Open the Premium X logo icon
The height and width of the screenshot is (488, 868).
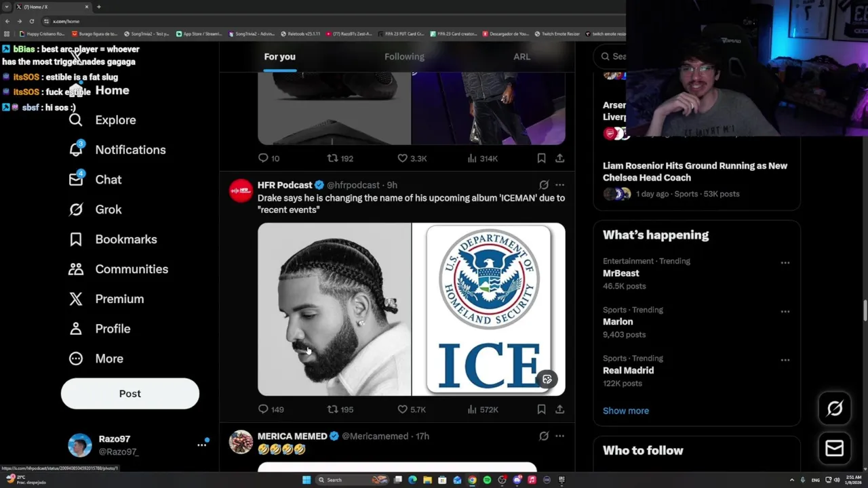(x=75, y=299)
